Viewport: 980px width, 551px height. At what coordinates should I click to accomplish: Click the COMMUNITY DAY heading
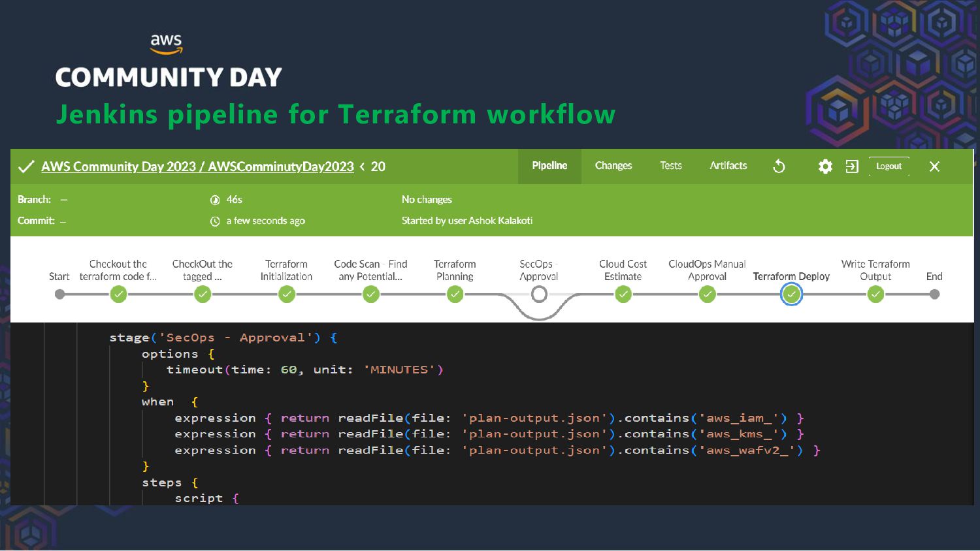tap(169, 78)
